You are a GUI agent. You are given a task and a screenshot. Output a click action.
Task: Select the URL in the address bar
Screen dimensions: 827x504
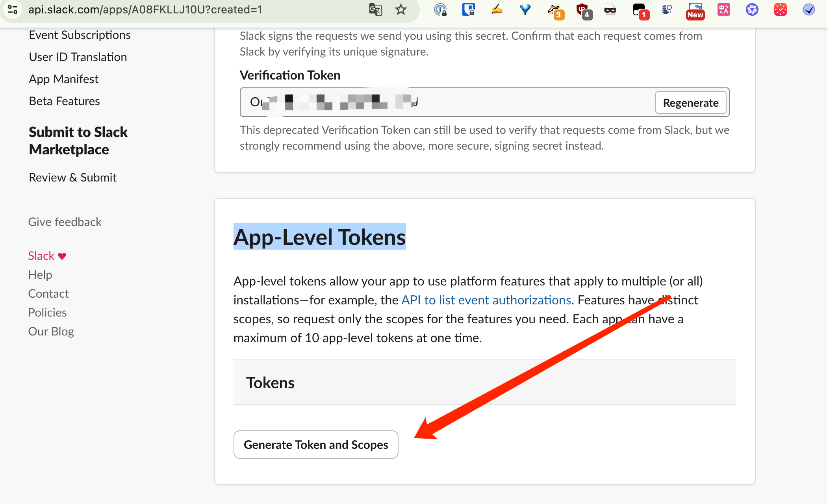(x=145, y=10)
